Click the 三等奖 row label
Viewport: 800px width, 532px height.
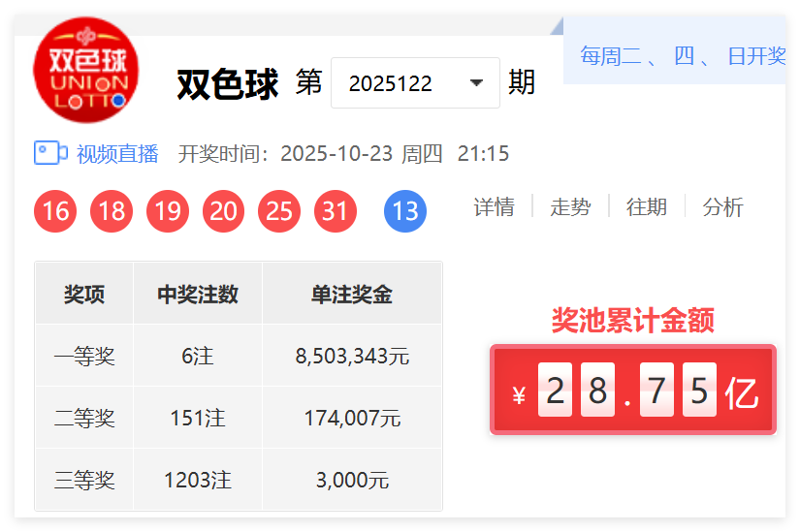tap(84, 480)
